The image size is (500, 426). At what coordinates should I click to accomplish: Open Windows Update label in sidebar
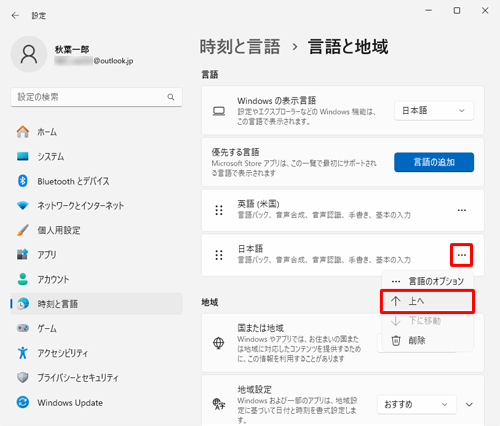click(x=70, y=403)
